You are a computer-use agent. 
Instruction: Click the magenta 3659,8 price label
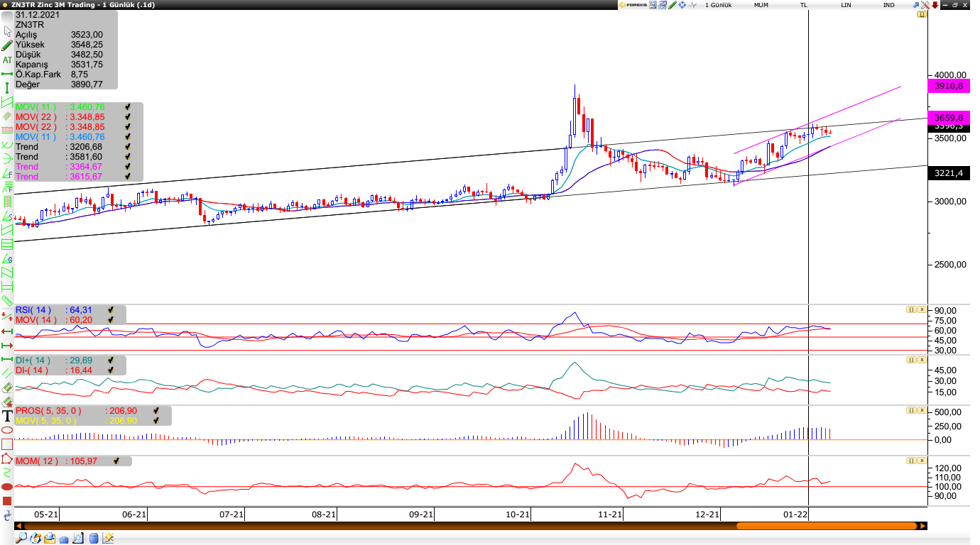click(949, 118)
